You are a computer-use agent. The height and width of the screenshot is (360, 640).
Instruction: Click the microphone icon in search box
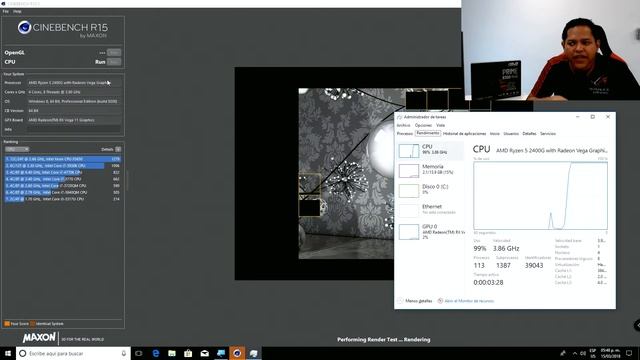124,353
